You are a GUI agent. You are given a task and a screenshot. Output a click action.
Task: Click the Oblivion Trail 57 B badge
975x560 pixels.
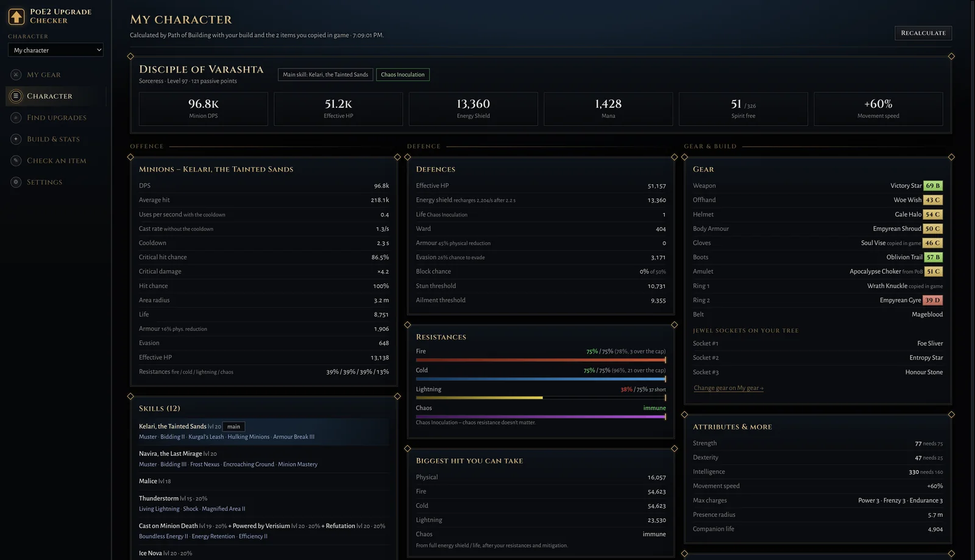pos(933,257)
